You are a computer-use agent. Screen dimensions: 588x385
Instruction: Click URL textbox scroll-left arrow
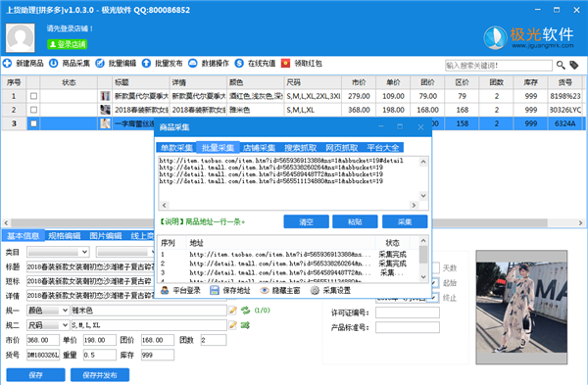(x=164, y=205)
